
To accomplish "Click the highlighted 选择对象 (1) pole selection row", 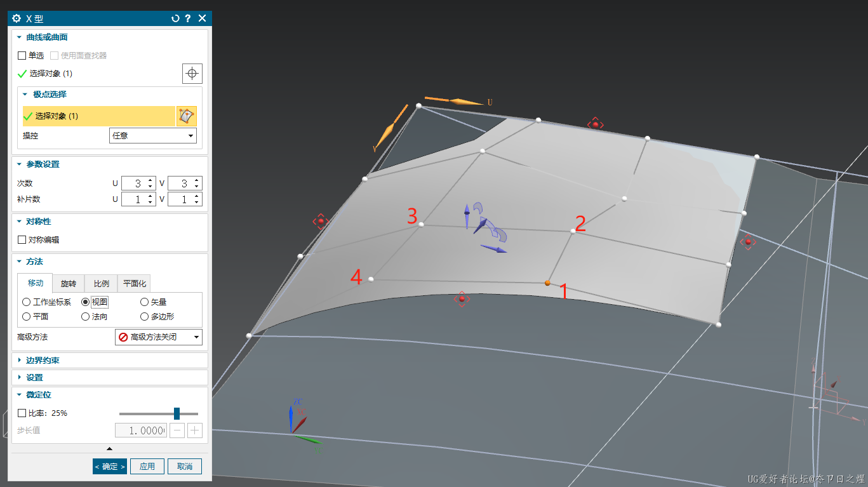I will click(98, 116).
